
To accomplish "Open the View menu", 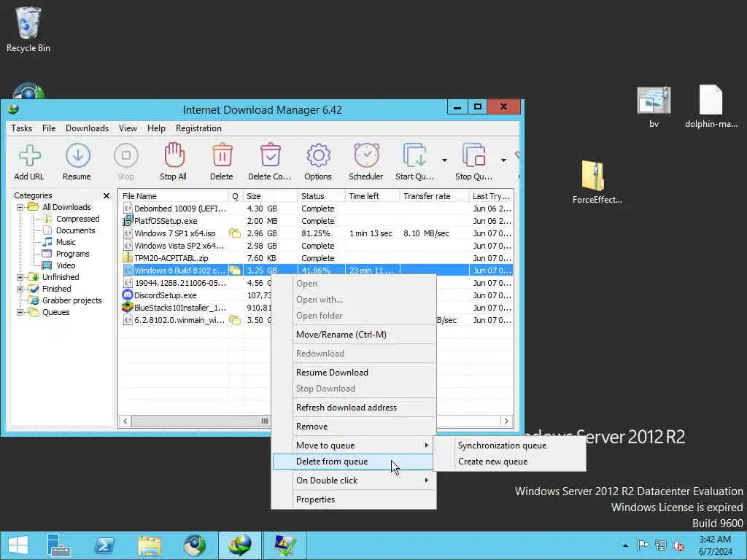I will click(x=128, y=128).
